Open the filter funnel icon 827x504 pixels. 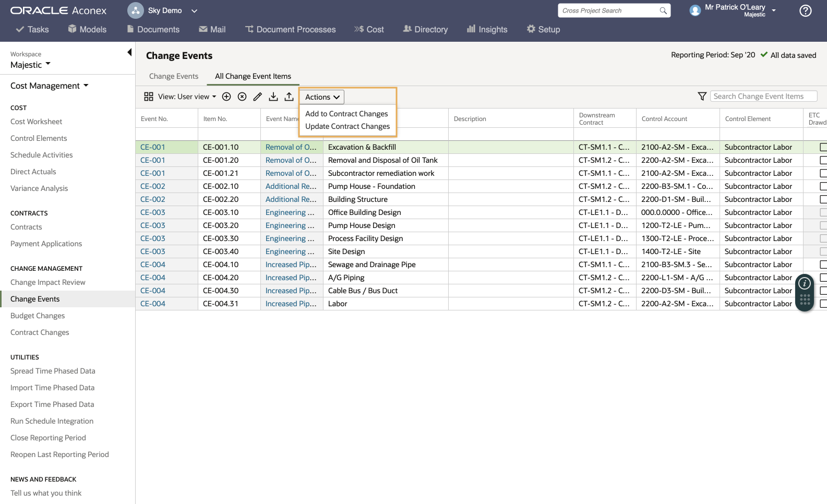[x=702, y=97]
